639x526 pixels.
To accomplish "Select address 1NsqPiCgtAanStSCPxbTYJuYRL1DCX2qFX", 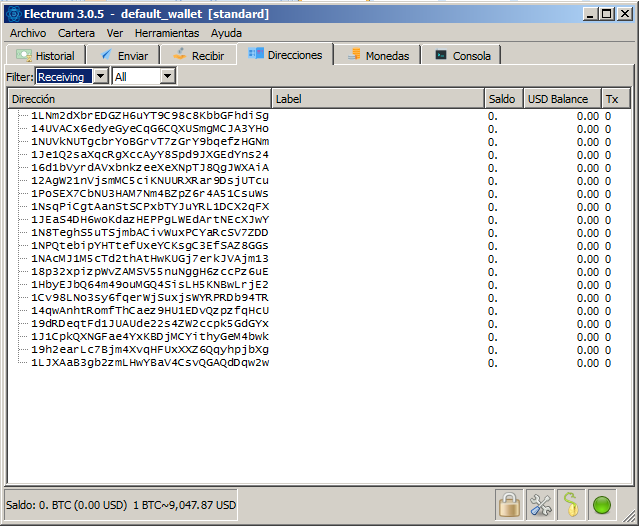I will (x=150, y=207).
